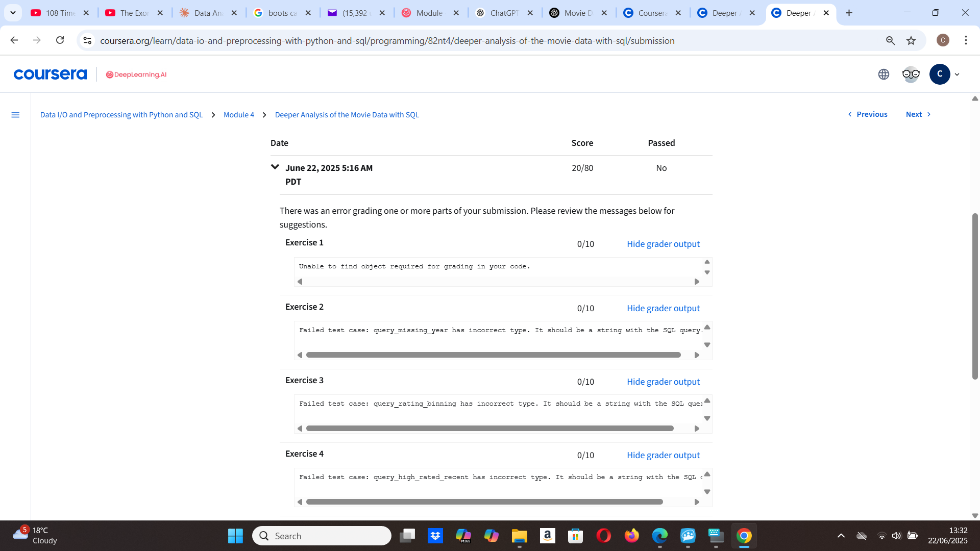Collapse the June 22 submission row

point(275,167)
